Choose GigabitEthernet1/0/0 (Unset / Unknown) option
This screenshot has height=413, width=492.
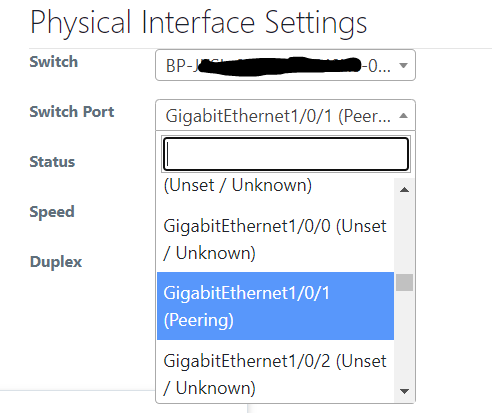(x=275, y=239)
